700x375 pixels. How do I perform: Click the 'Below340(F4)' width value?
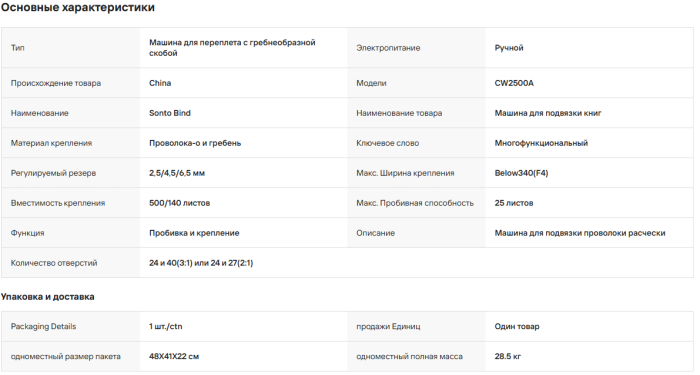[521, 173]
